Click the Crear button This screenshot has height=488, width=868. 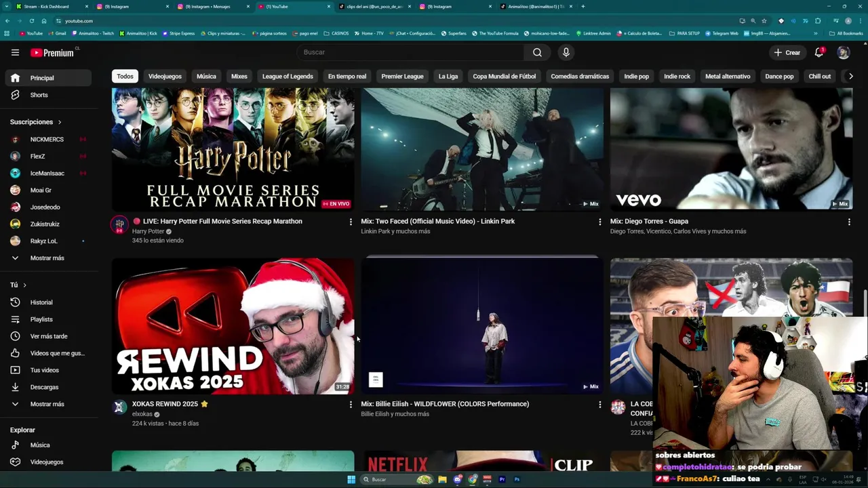pyautogui.click(x=787, y=52)
